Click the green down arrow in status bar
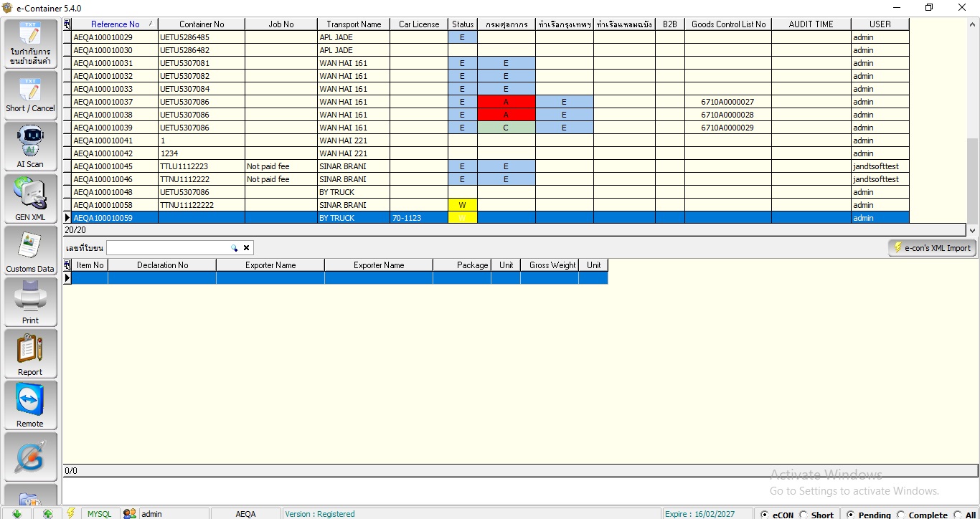 pyautogui.click(x=17, y=513)
